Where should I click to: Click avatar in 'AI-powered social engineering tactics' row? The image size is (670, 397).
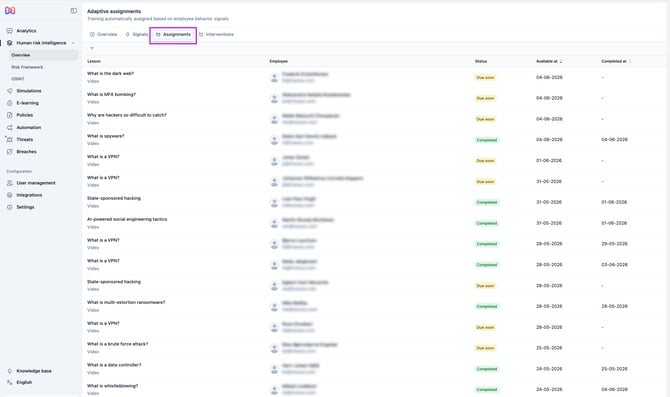274,223
